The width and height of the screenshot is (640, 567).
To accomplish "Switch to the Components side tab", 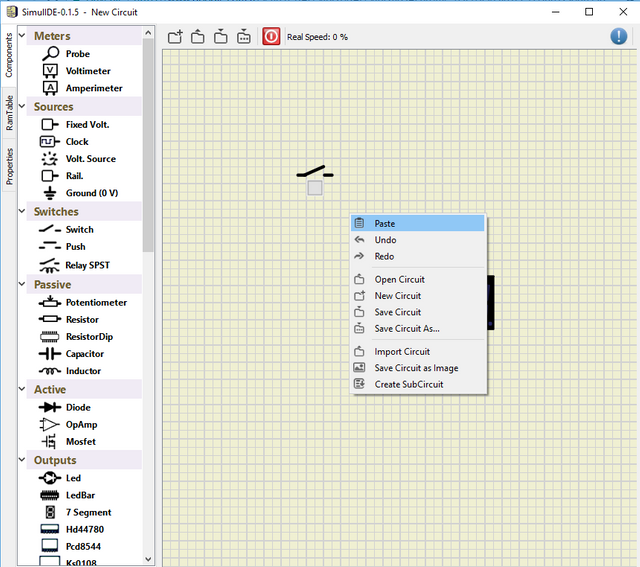I will 9,56.
